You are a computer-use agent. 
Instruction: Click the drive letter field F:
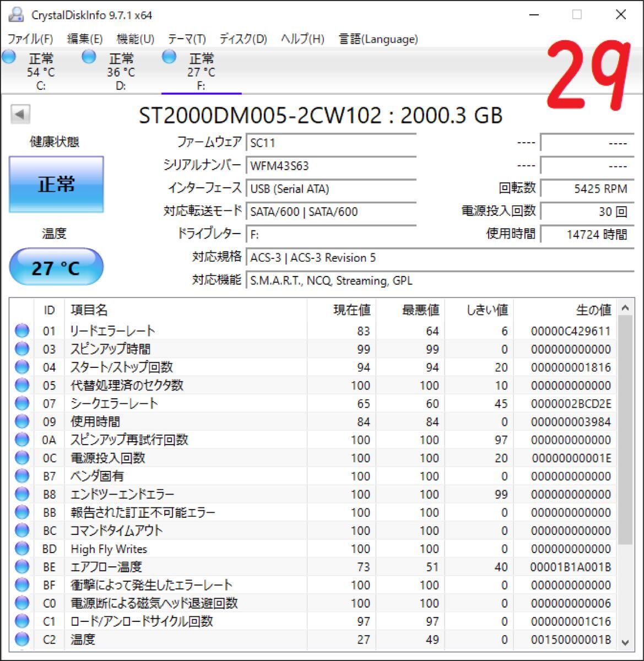pyautogui.click(x=331, y=235)
